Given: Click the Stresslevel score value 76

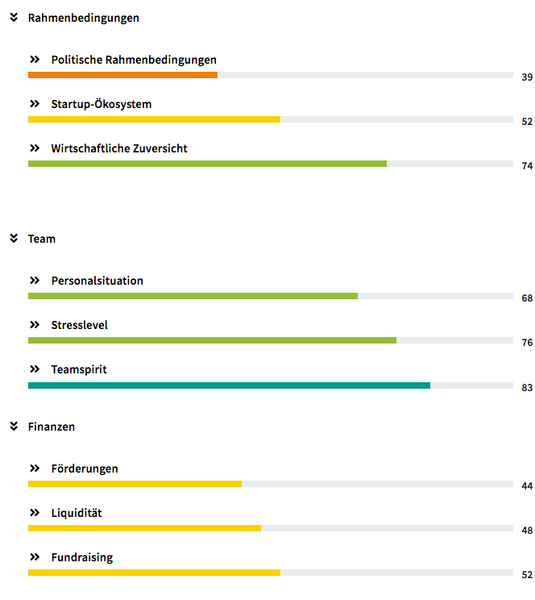Looking at the screenshot, I should tap(527, 342).
